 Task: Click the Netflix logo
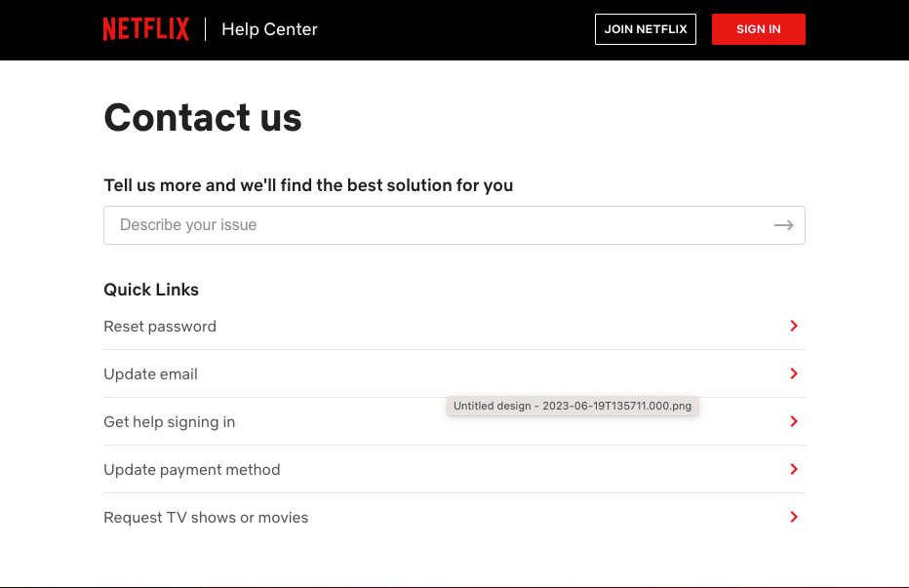tap(146, 29)
